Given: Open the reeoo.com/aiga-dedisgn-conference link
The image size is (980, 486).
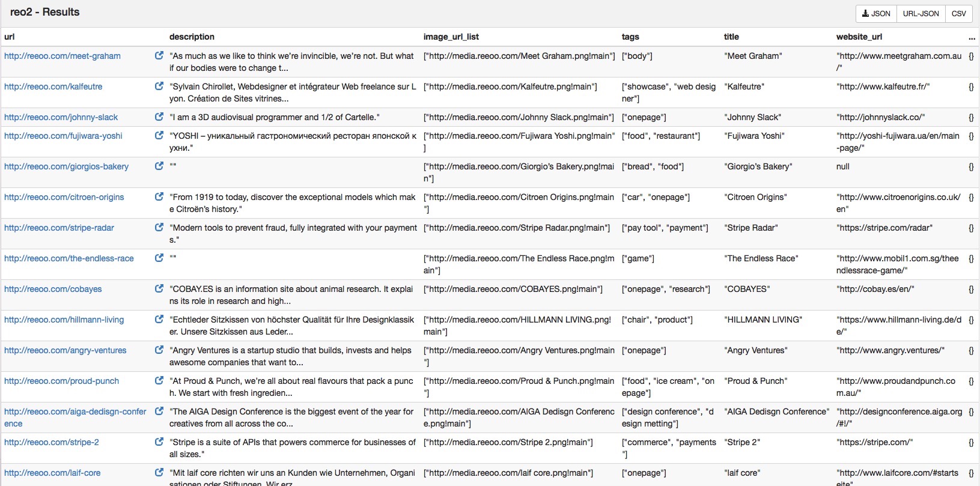Looking at the screenshot, I should (x=75, y=418).
